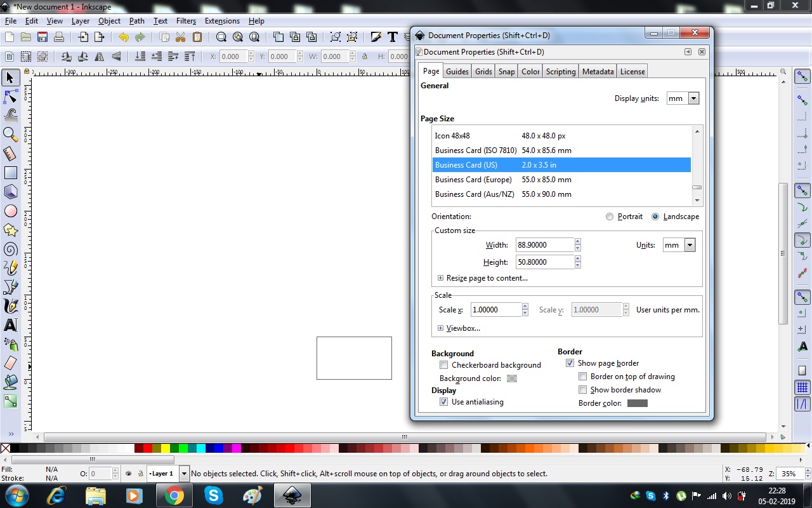Click Raise selection to top icon
This screenshot has width=812, height=508.
190,57
